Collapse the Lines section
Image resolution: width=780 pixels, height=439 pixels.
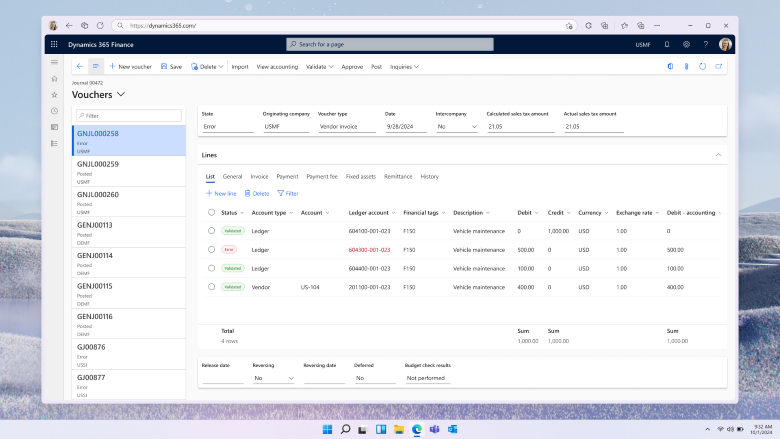pos(717,155)
